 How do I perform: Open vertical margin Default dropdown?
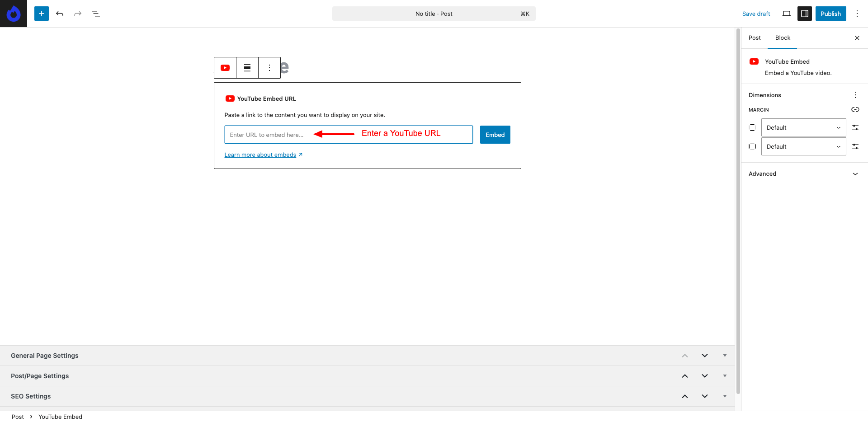pos(803,127)
